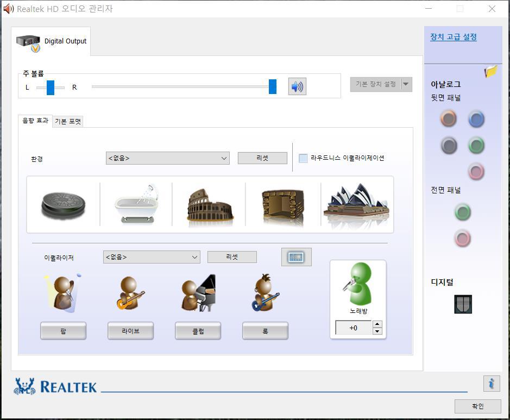Screen dimensions: 510x420
Task: Click the blue rear panel jack
Action: [476, 119]
